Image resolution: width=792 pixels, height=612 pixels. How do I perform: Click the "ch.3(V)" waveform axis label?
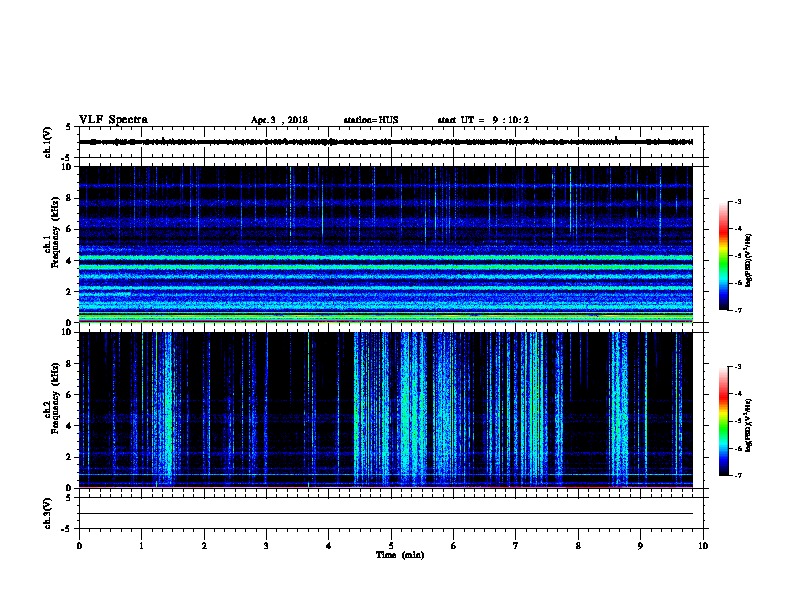47,513
